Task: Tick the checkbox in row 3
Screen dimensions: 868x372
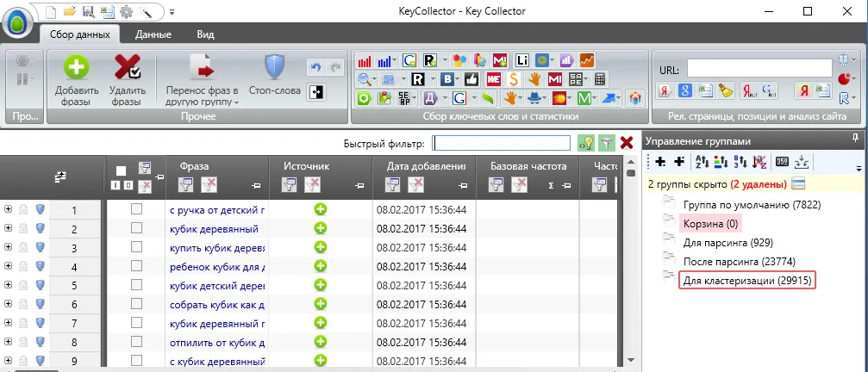Action: [x=136, y=247]
